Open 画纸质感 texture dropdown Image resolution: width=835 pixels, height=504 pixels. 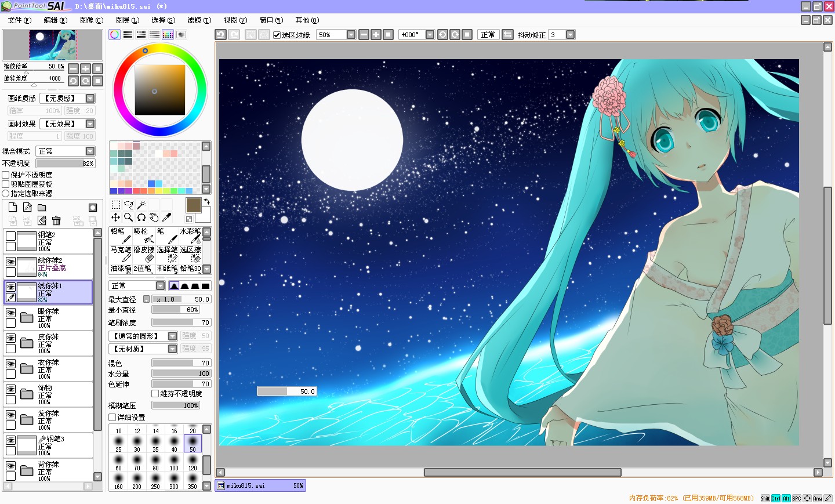coord(68,98)
